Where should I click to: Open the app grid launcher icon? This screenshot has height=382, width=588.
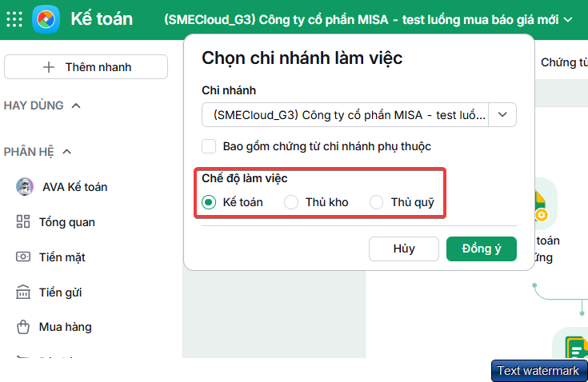click(x=14, y=19)
